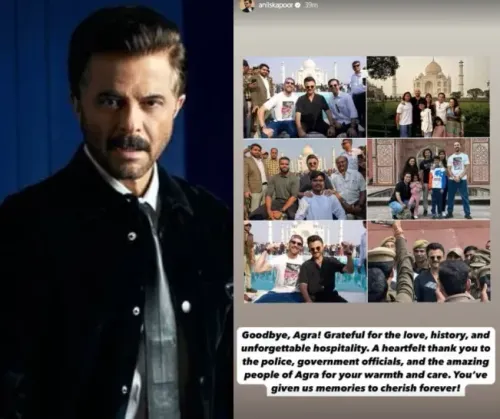Viewport: 500px width, 419px height.
Task: Select the 'Goodbye, Agra!' caption text box
Action: (365, 362)
